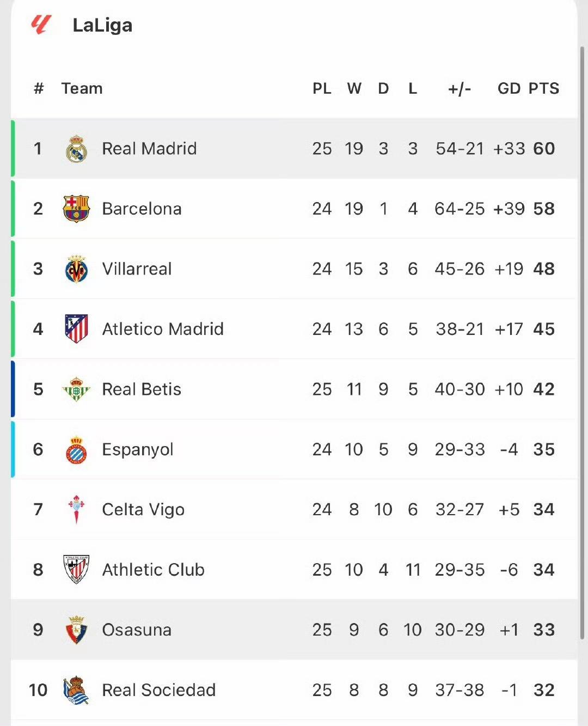Select the Barcelona team name
This screenshot has height=726, width=588.
click(x=142, y=209)
